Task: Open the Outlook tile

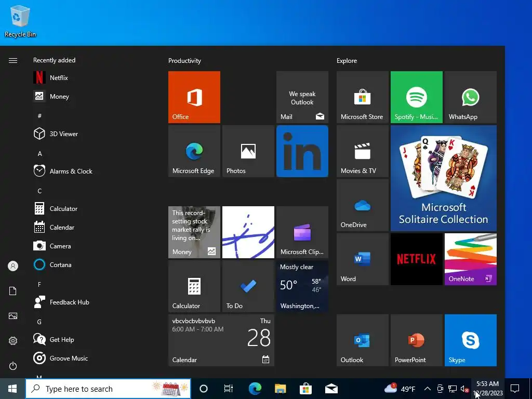Action: tap(362, 340)
